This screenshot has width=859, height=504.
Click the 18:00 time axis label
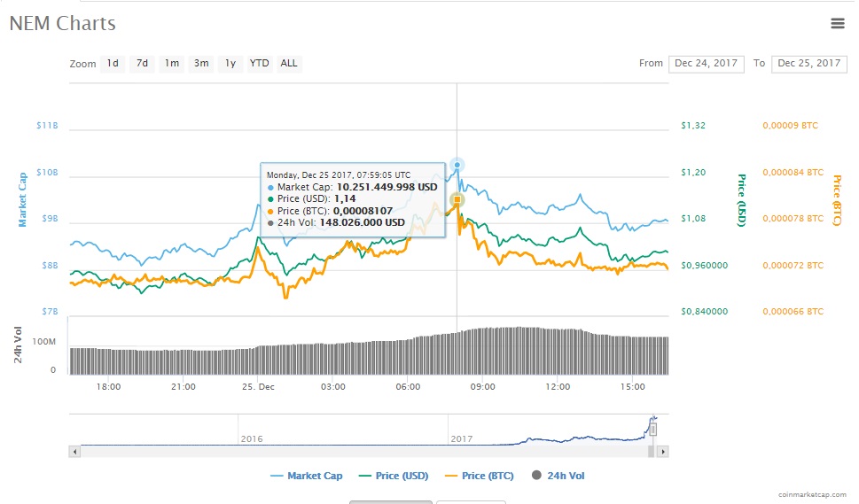(108, 386)
